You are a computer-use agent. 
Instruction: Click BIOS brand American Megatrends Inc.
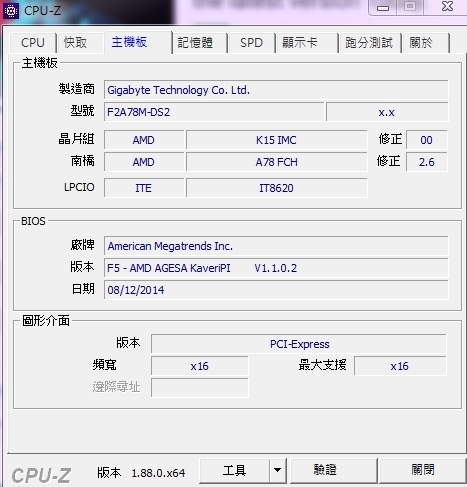(x=276, y=246)
